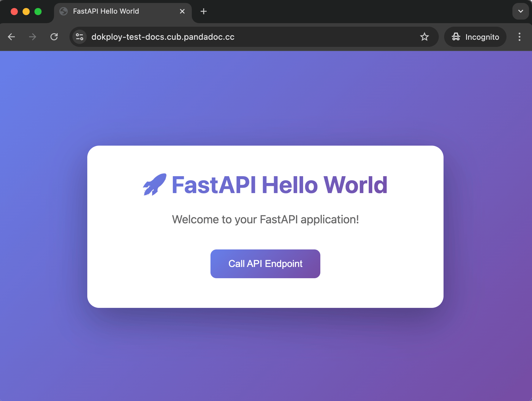Click the 'Welcome to your FastAPI application!' text
Image resolution: width=532 pixels, height=401 pixels.
tap(265, 219)
